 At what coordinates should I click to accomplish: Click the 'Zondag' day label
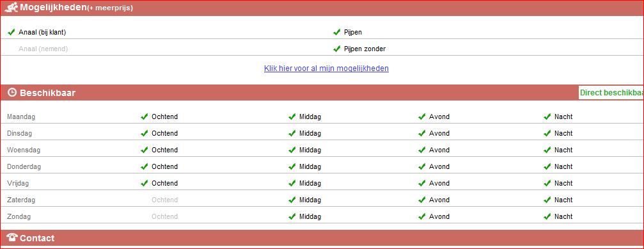(x=19, y=216)
